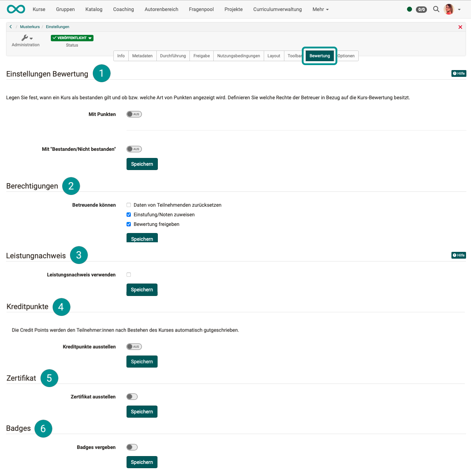Open the Curriculumverwaltung menu
This screenshot has width=471, height=476.
(x=277, y=9)
